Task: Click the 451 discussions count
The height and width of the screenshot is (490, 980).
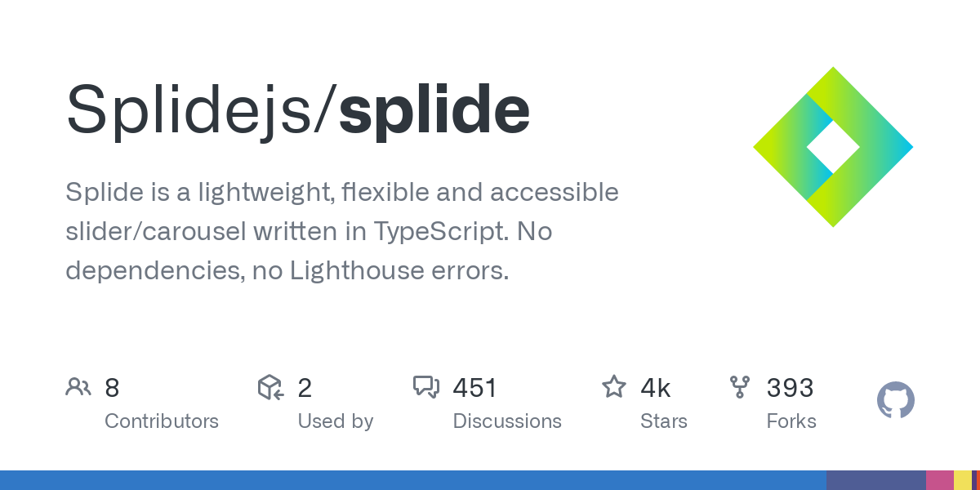Action: (475, 388)
